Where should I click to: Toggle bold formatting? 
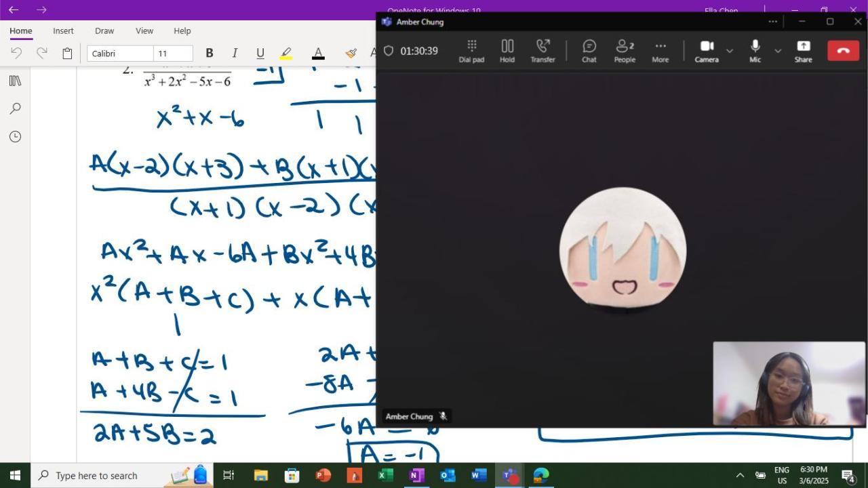[210, 53]
